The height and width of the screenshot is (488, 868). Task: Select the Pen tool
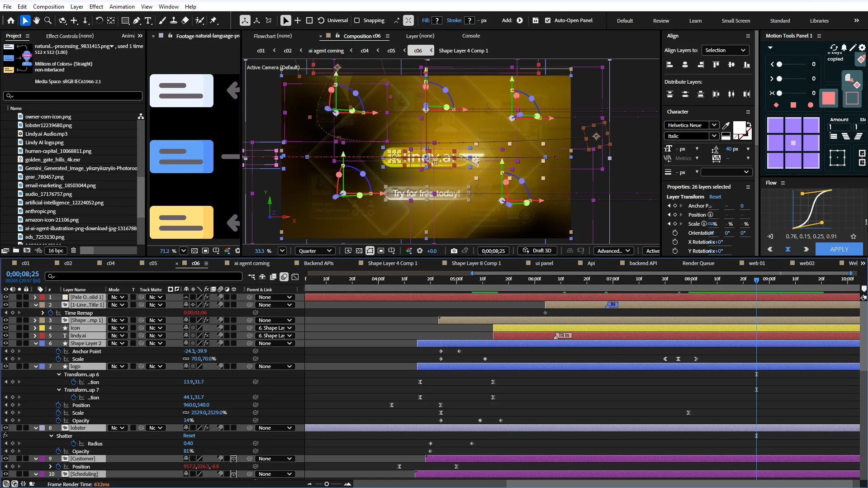click(x=136, y=20)
